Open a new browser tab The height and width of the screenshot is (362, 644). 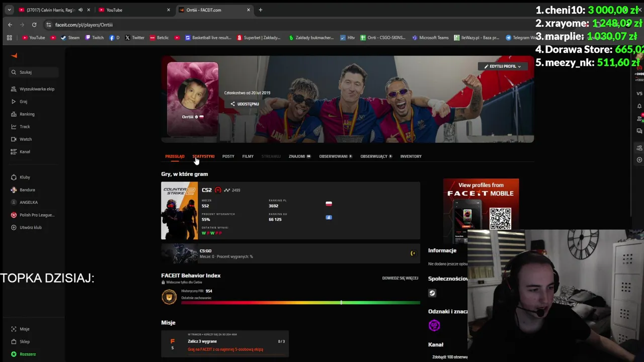260,10
